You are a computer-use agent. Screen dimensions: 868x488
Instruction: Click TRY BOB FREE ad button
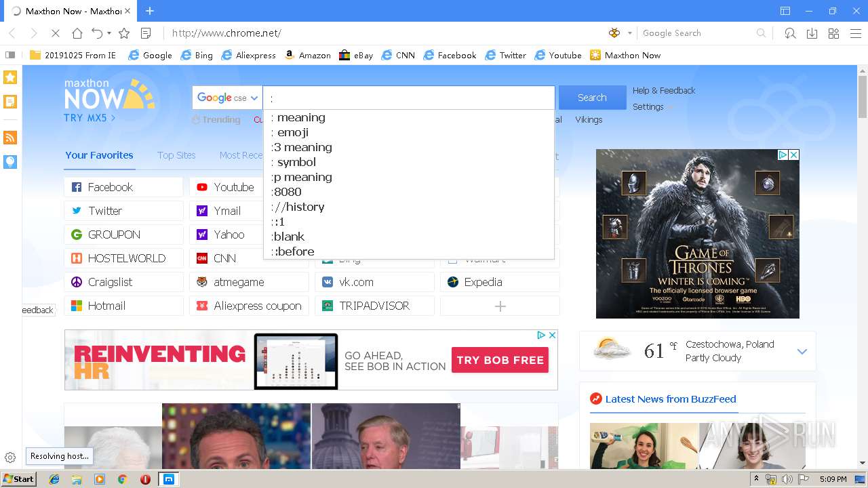500,360
